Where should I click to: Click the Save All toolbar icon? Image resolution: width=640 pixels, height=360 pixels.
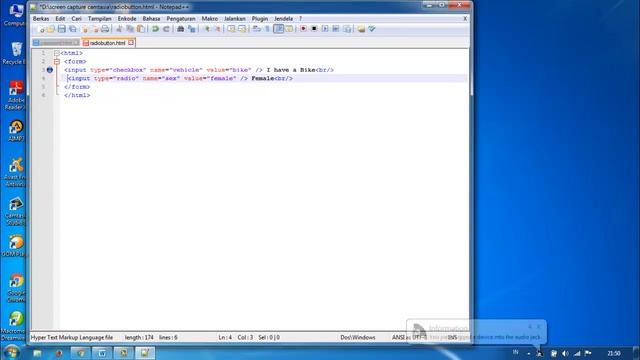click(x=72, y=29)
